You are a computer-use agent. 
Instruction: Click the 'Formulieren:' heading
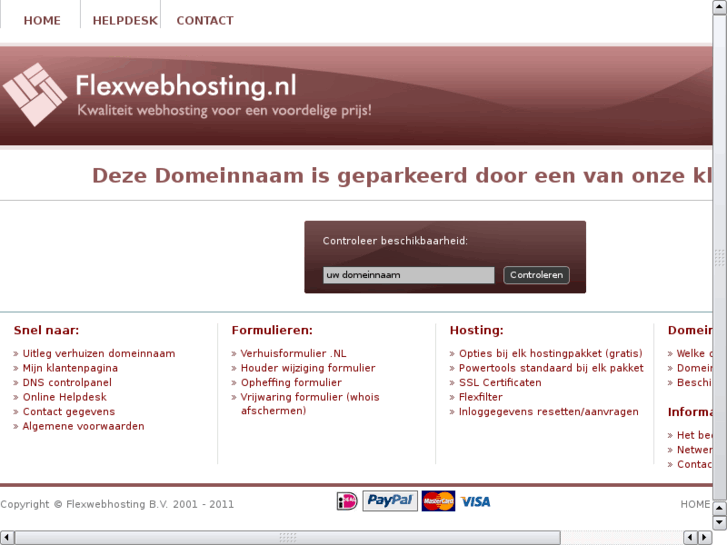[x=272, y=330]
